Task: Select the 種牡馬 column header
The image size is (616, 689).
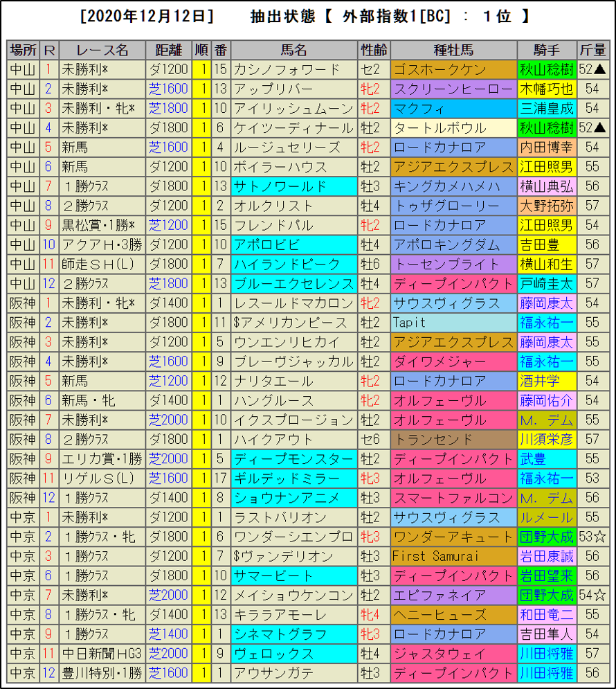Action: 453,51
